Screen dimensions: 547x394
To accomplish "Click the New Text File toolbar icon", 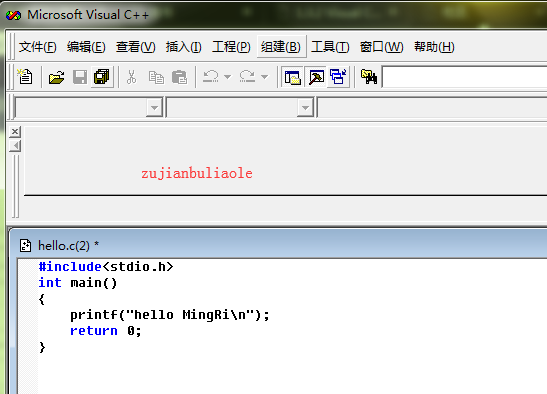I will 25,77.
